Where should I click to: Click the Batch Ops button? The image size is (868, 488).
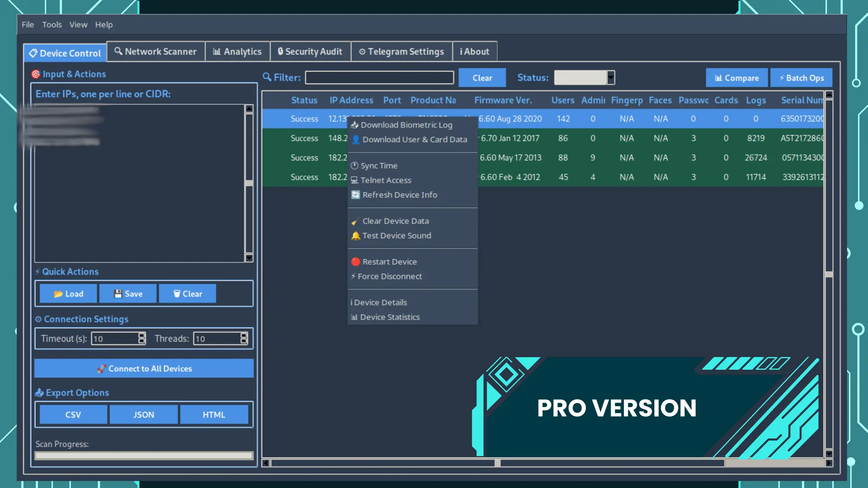coord(801,78)
